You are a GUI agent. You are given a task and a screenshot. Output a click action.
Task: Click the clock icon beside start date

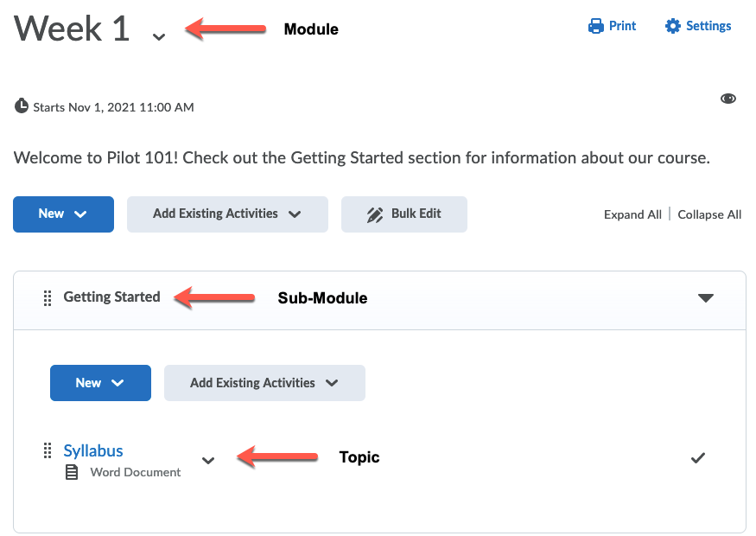22,107
